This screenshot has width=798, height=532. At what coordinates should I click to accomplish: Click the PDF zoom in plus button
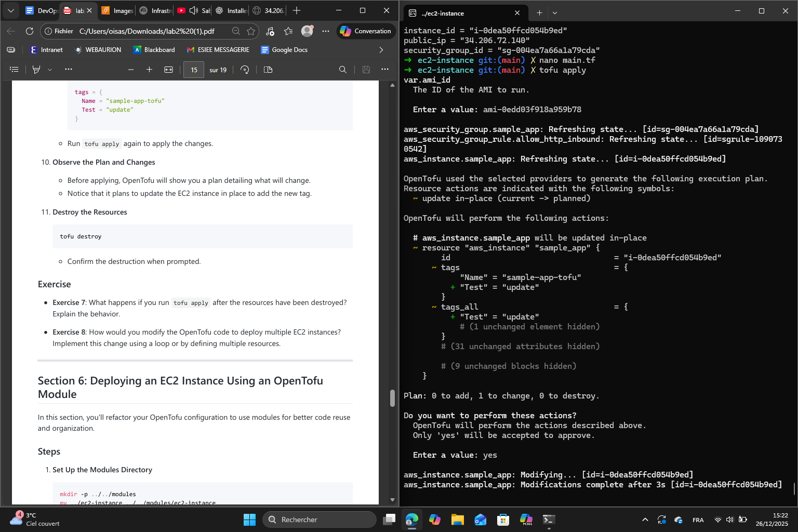(x=149, y=70)
